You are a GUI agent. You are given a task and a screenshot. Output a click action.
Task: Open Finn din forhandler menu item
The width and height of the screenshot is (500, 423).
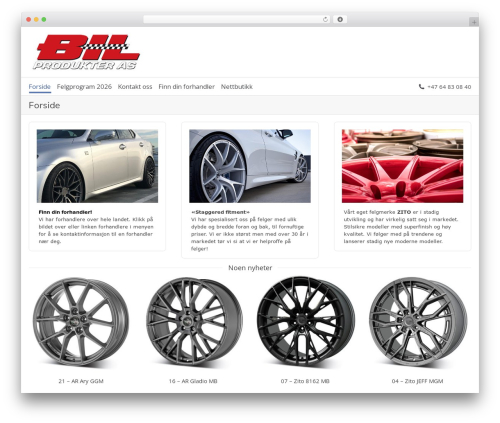click(x=186, y=87)
